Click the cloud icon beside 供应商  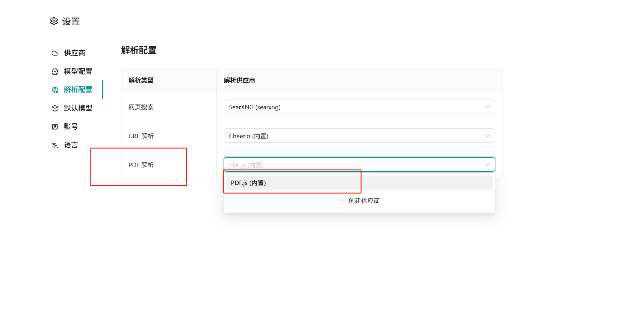tap(55, 53)
